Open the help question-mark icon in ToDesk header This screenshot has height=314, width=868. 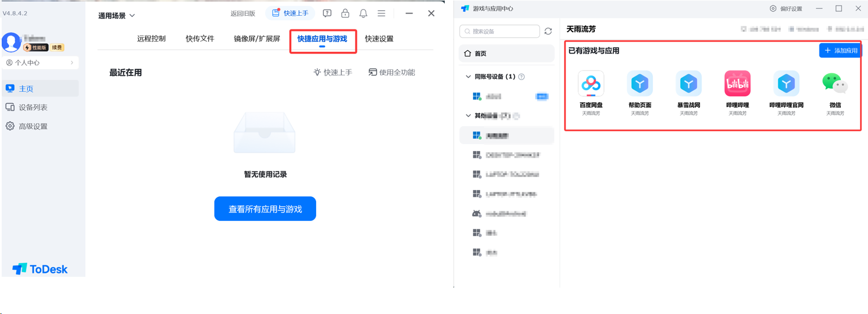[x=327, y=13]
